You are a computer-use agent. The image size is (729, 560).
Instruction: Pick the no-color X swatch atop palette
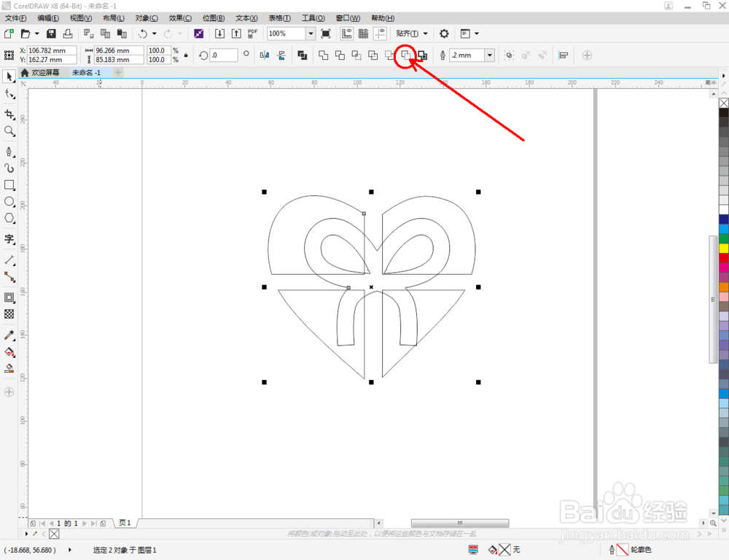pyautogui.click(x=724, y=103)
